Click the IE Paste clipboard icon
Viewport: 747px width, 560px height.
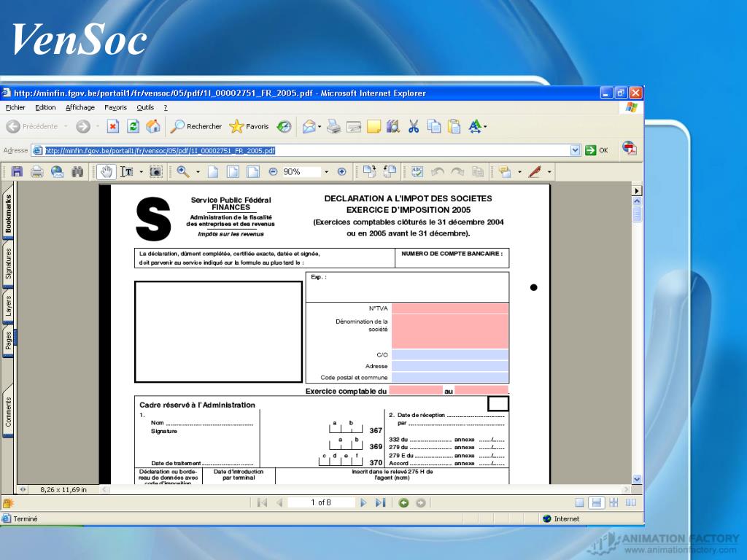[454, 126]
